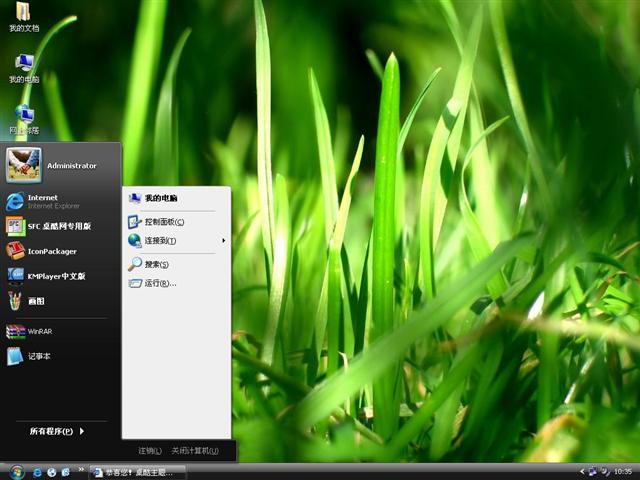Click the globe icon in quick launch
This screenshot has height=480, width=640.
pyautogui.click(x=51, y=472)
